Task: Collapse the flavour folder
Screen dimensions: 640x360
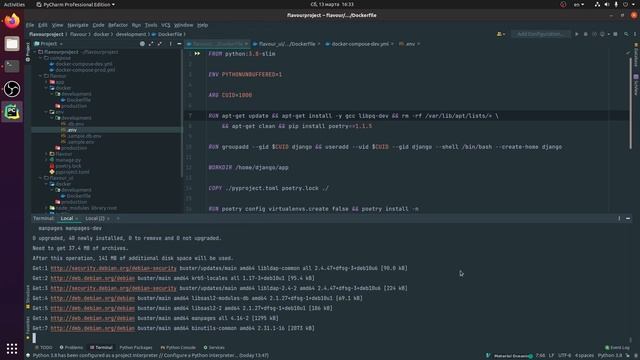Action: pyautogui.click(x=41, y=76)
